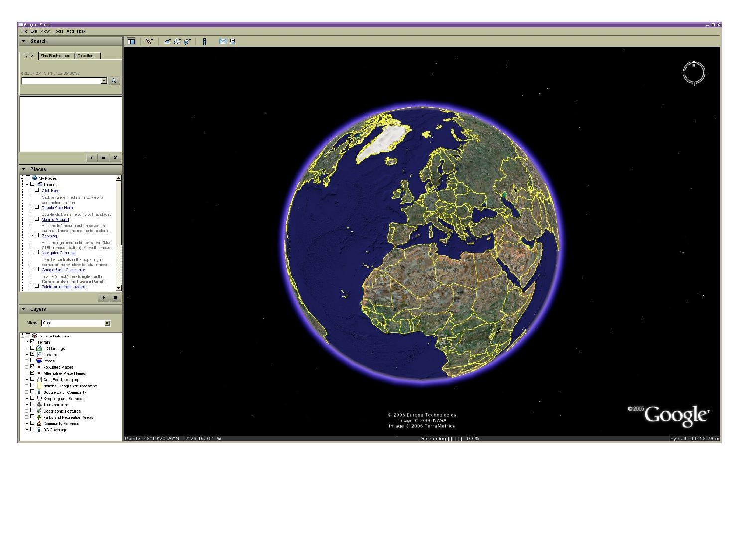Click the Add Image Overlay toolbar icon
Viewport: 747px width, 560px height.
(187, 41)
